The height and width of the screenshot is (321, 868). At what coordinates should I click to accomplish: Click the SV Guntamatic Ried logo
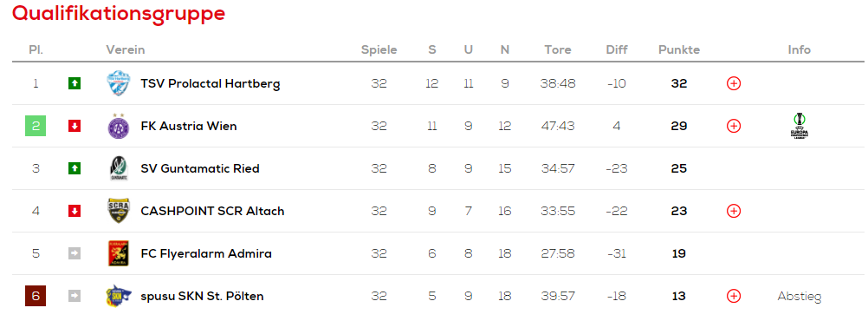tap(118, 168)
